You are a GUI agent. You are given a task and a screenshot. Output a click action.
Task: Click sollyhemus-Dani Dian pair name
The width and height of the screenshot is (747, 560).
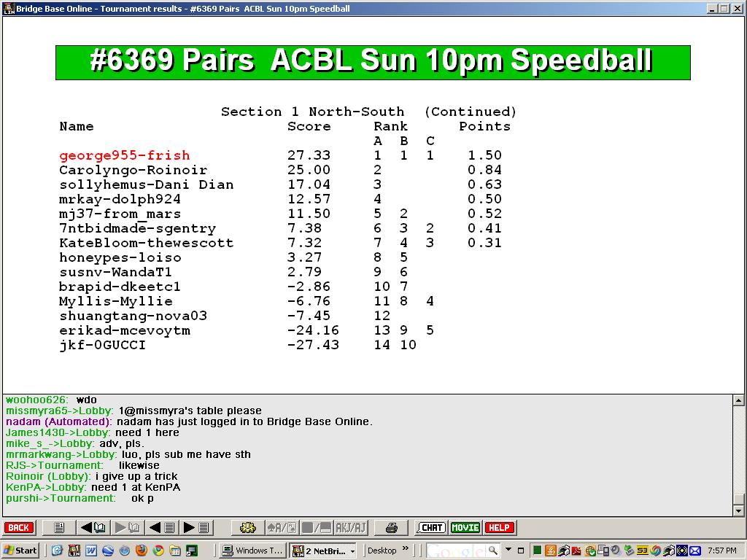(146, 184)
